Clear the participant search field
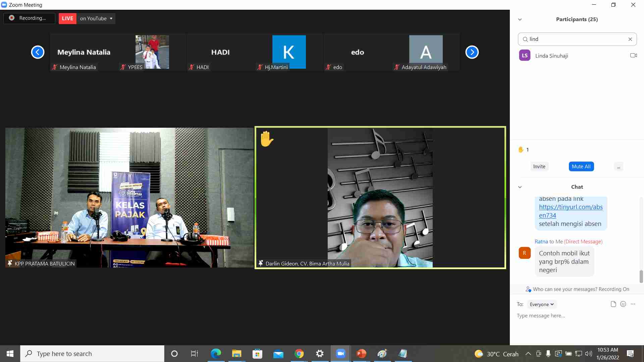Screen dimensions: 644x362 [x=630, y=39]
